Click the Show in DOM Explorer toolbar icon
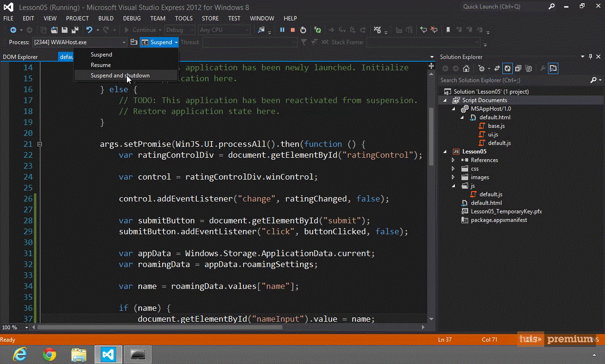This screenshot has height=364, width=605. click(x=261, y=30)
